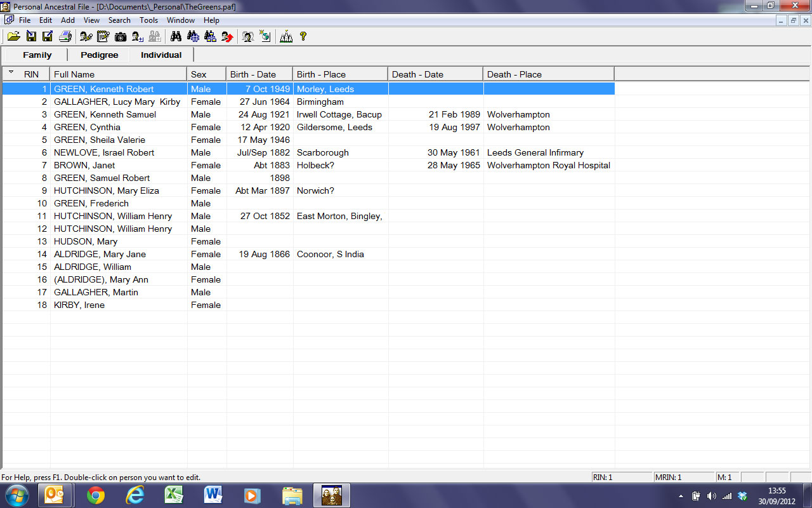Click the Death - Place column header
The height and width of the screenshot is (508, 812).
548,74
